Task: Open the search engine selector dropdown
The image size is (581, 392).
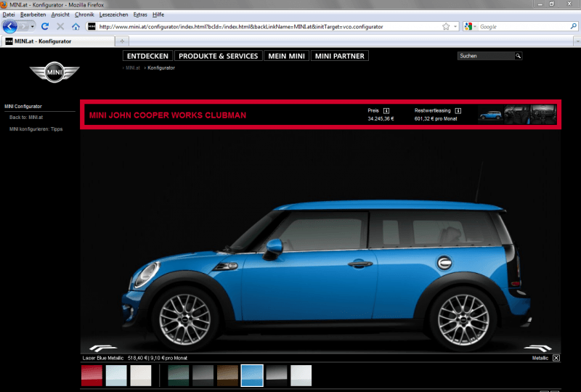Action: point(470,26)
